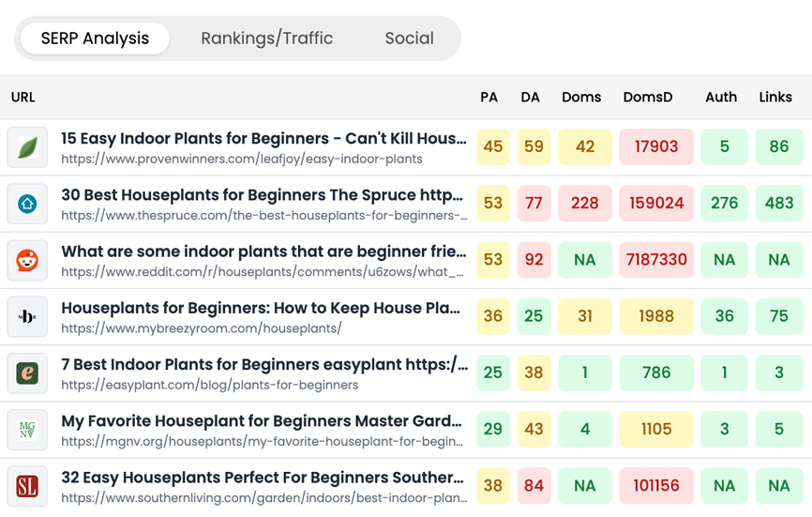
Task: Click DA value 84 for Southern Living
Action: pyautogui.click(x=534, y=486)
